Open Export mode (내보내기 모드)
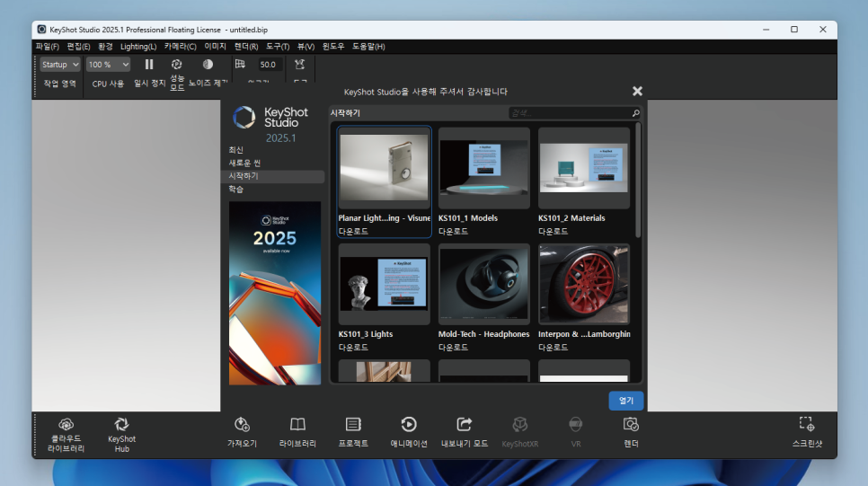Viewport: 868px width, 486px height. pos(465,432)
